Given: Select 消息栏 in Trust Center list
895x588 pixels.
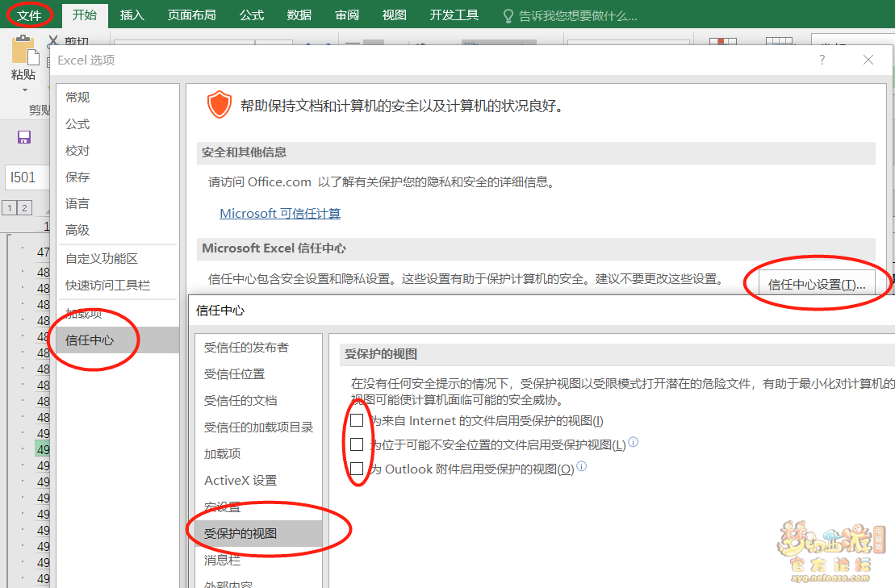Looking at the screenshot, I should pos(258,561).
